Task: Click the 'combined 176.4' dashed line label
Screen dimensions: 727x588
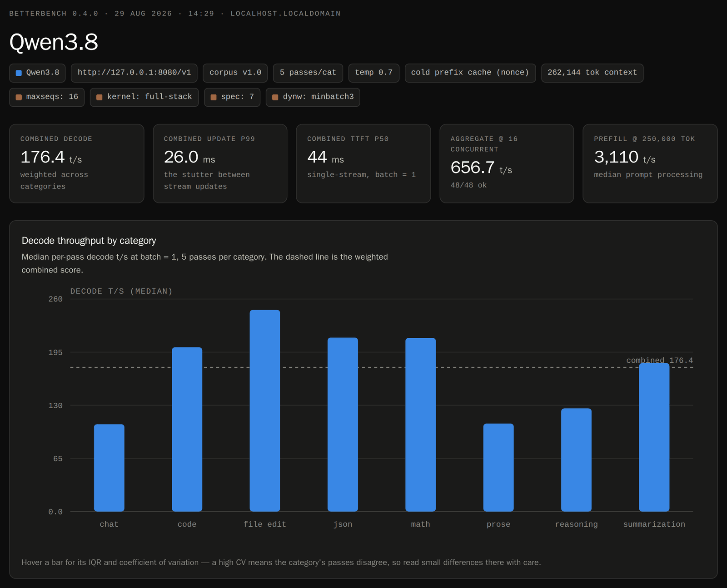Action: pos(660,361)
